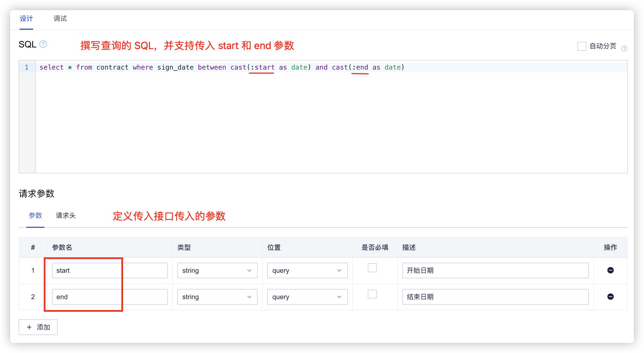The width and height of the screenshot is (644, 353).
Task: Click the help icon next to 自动分页
Action: pyautogui.click(x=624, y=49)
